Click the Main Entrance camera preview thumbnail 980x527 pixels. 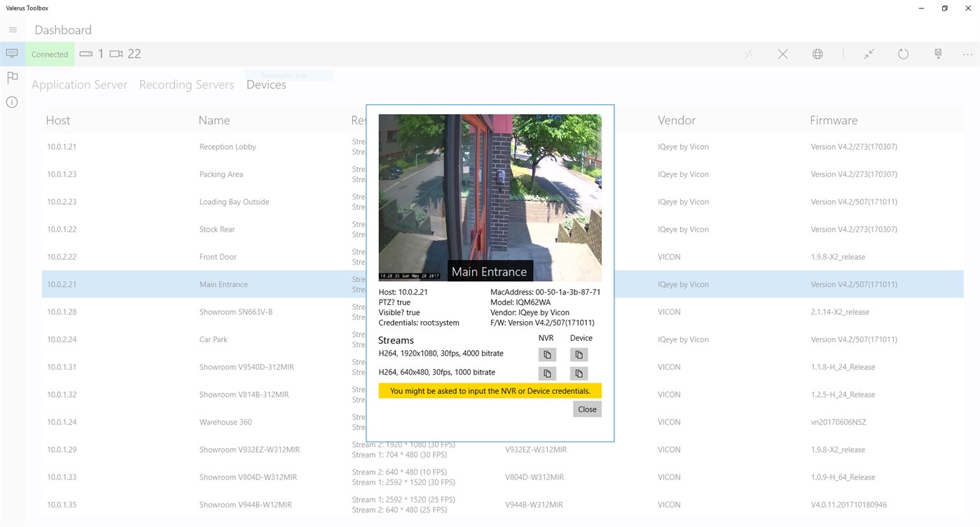[489, 197]
